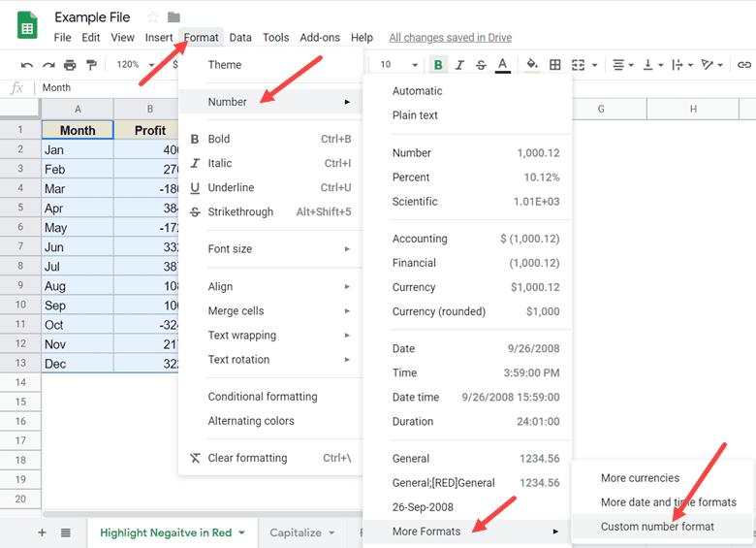756x548 pixels.
Task: Open the text rotation toolbar dropdown
Action: [711, 65]
